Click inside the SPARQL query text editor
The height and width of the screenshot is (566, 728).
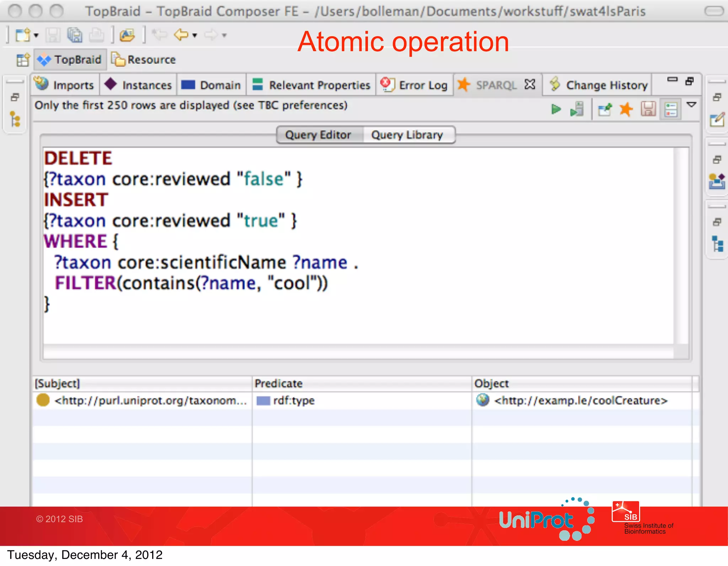point(358,245)
